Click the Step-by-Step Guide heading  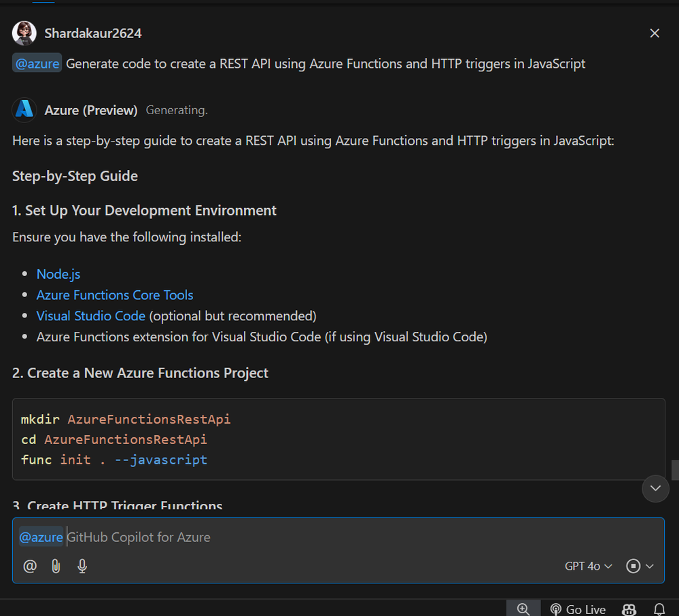coord(75,176)
